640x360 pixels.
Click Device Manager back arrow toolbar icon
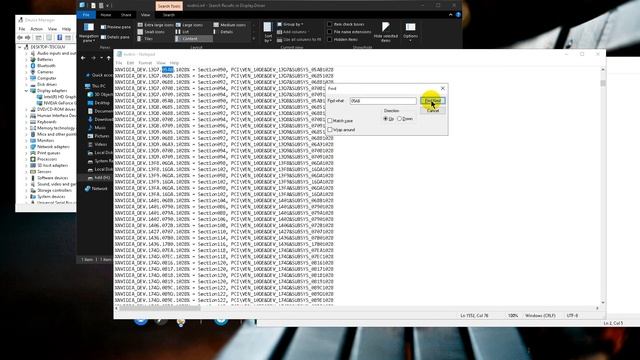point(20,38)
